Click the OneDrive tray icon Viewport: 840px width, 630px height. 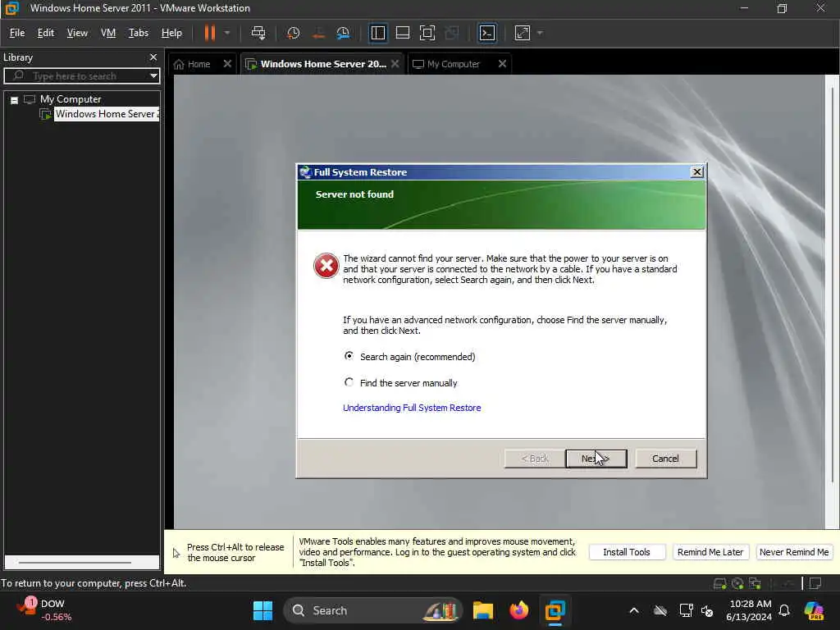(x=660, y=610)
